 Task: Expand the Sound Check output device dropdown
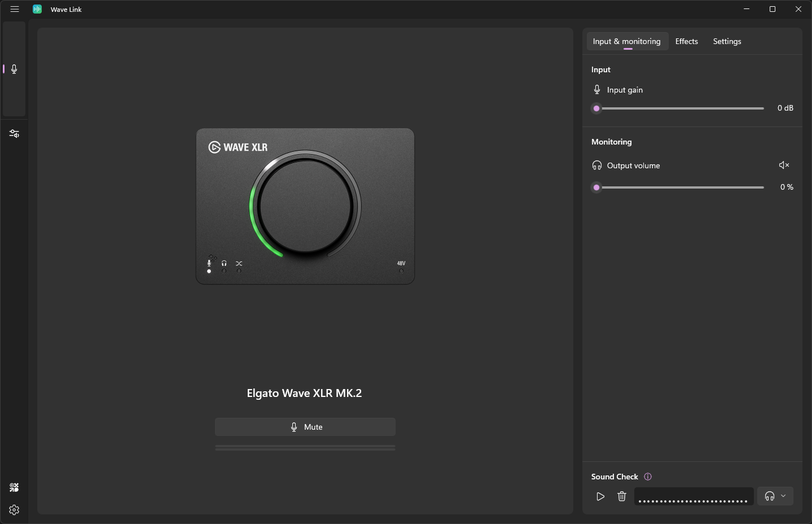pyautogui.click(x=775, y=496)
